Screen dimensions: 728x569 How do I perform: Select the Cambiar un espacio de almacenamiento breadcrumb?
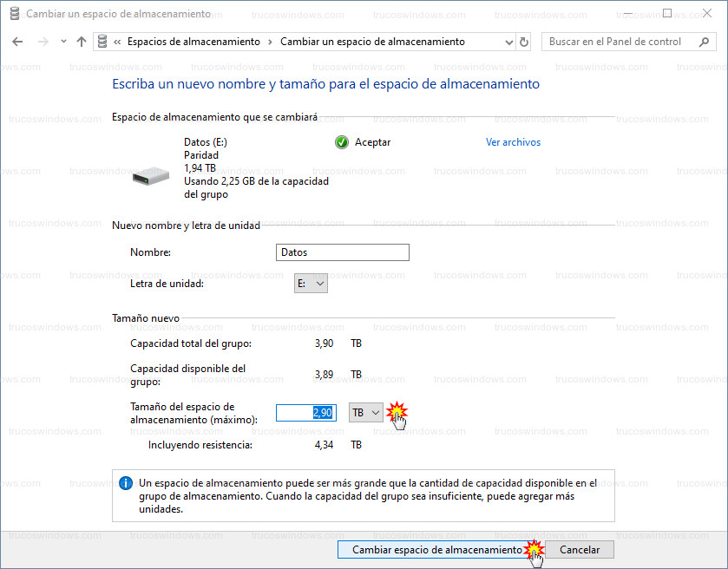372,42
